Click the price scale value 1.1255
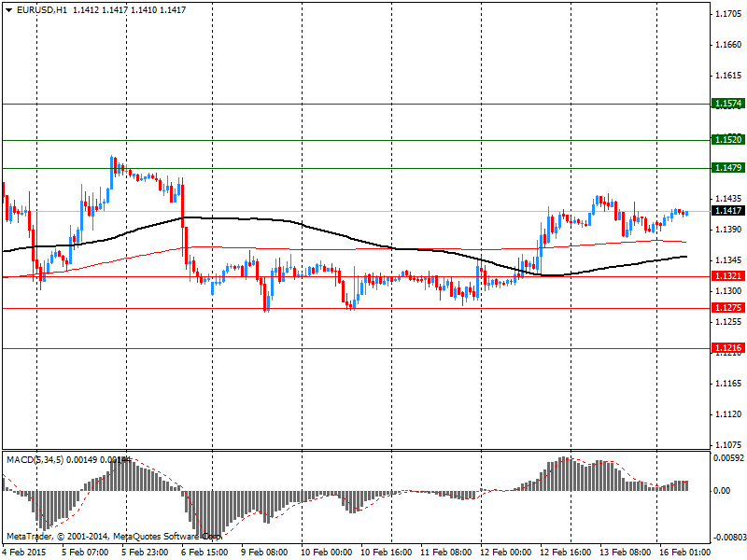 point(728,322)
